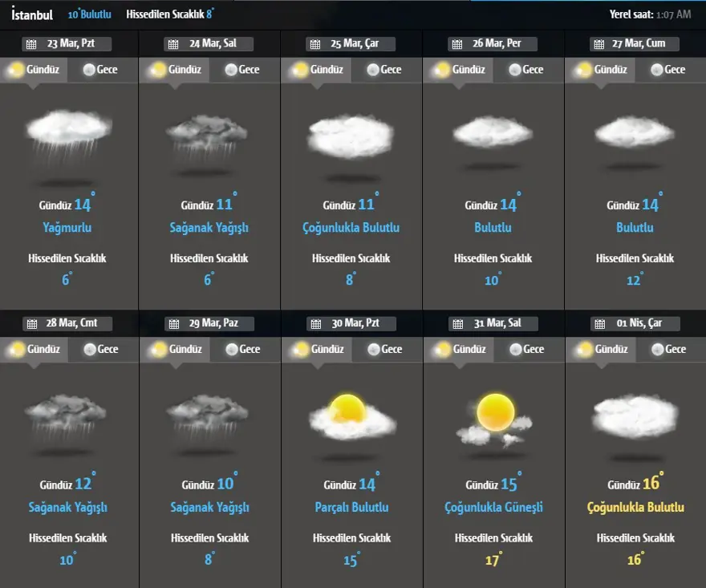Click the calendar icon beside 25 Mar, Çar

(314, 44)
